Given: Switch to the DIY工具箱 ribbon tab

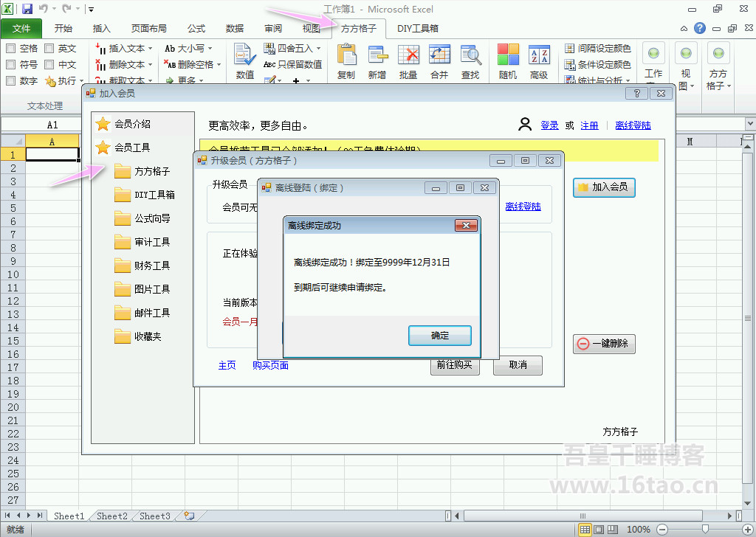Looking at the screenshot, I should click(417, 29).
